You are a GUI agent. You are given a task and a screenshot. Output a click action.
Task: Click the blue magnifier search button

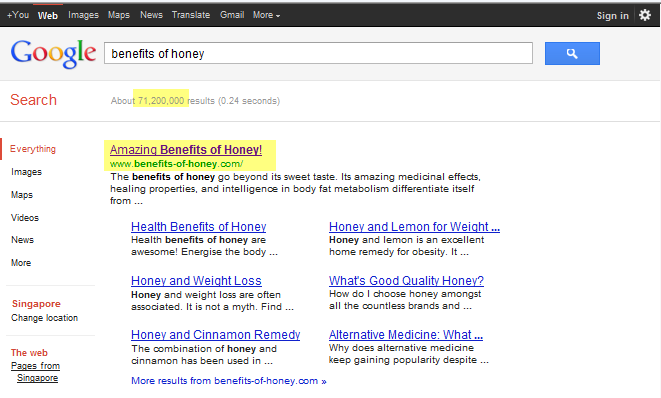pyautogui.click(x=572, y=54)
